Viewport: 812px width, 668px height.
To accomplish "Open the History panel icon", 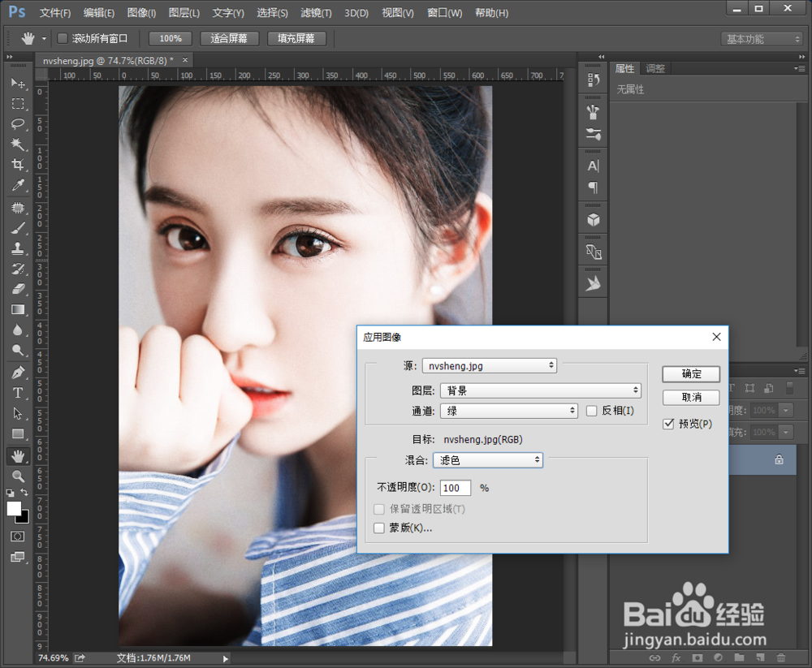I will (x=594, y=80).
